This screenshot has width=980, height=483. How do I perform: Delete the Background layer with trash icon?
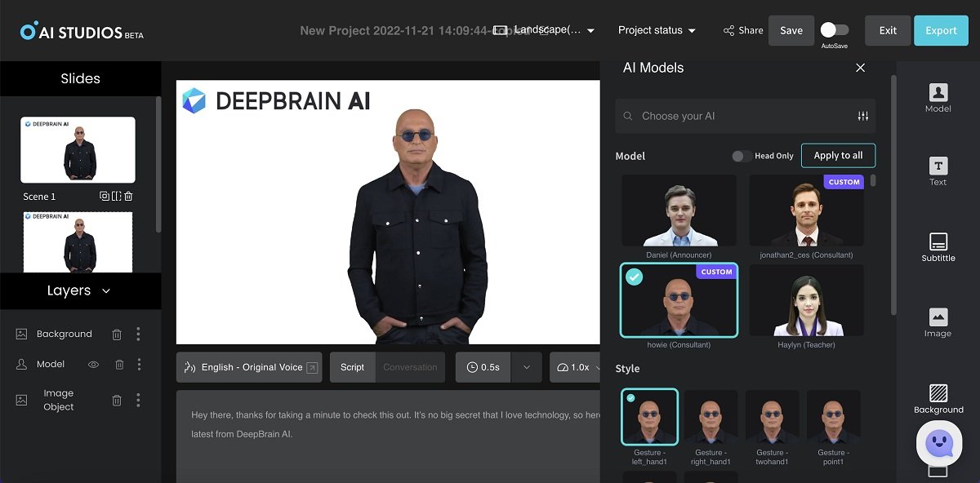pyautogui.click(x=117, y=334)
